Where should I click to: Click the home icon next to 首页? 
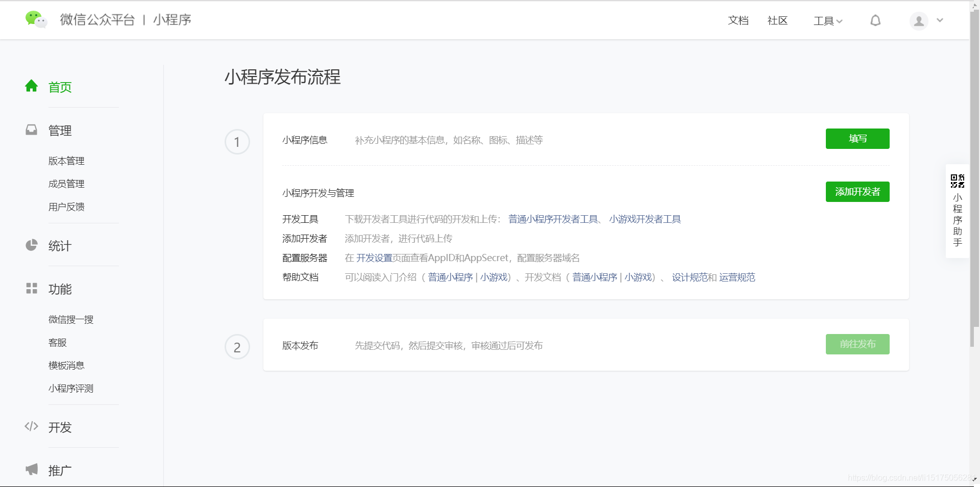tap(32, 86)
